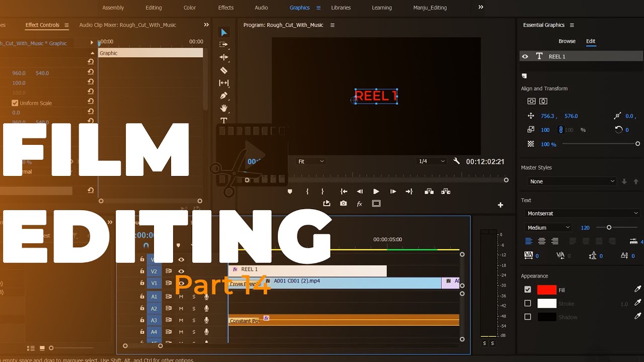Open the 1/4 playback resolution dropdown

point(432,161)
